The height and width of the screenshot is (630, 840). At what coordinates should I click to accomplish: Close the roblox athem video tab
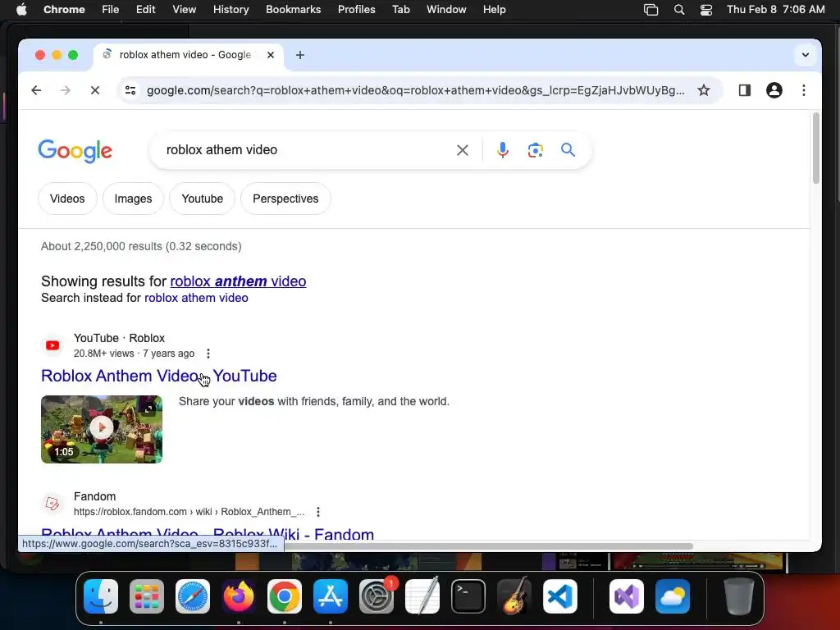[271, 55]
